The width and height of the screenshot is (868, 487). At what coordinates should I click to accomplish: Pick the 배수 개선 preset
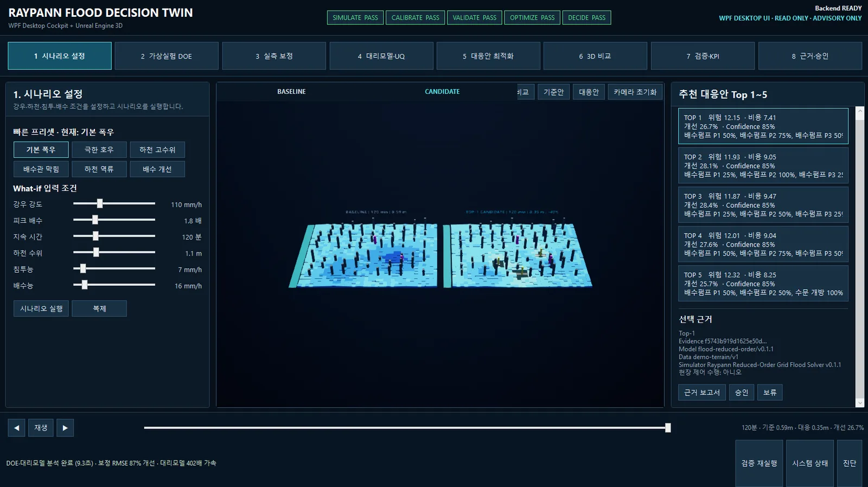(x=157, y=169)
